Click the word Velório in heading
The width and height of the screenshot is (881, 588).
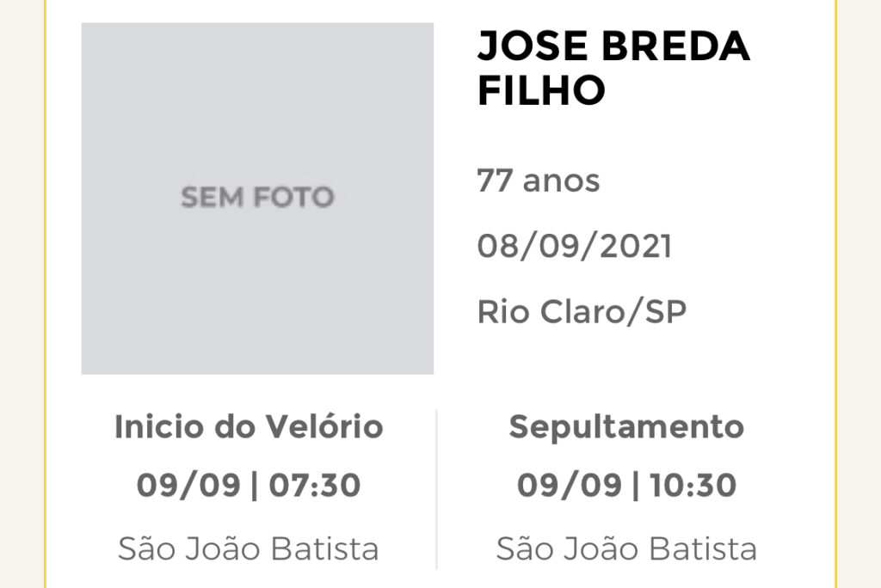pos(324,426)
